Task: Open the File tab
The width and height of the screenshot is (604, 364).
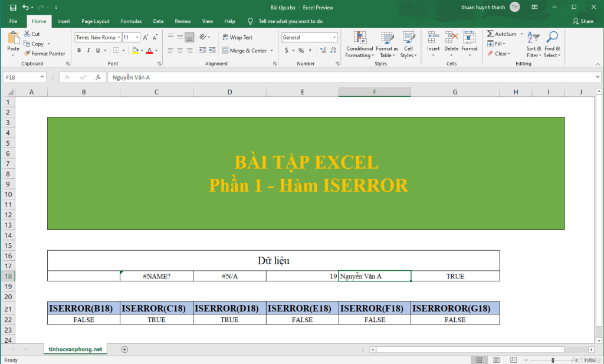Action: (13, 21)
